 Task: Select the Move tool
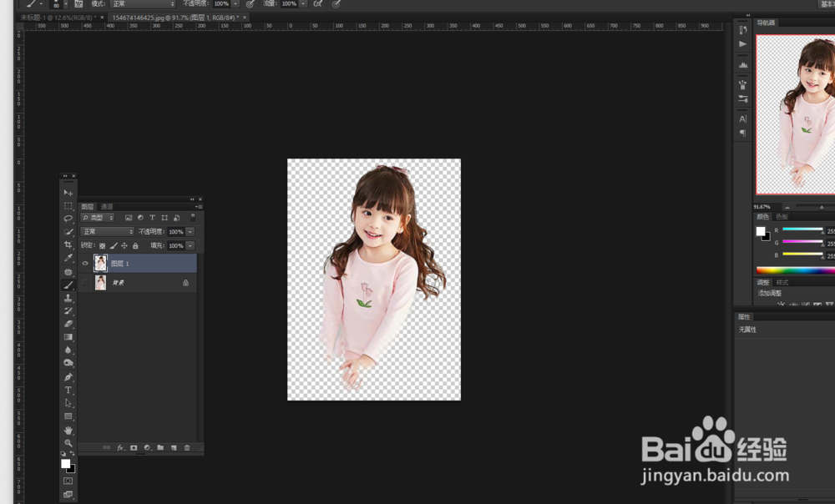[68, 193]
